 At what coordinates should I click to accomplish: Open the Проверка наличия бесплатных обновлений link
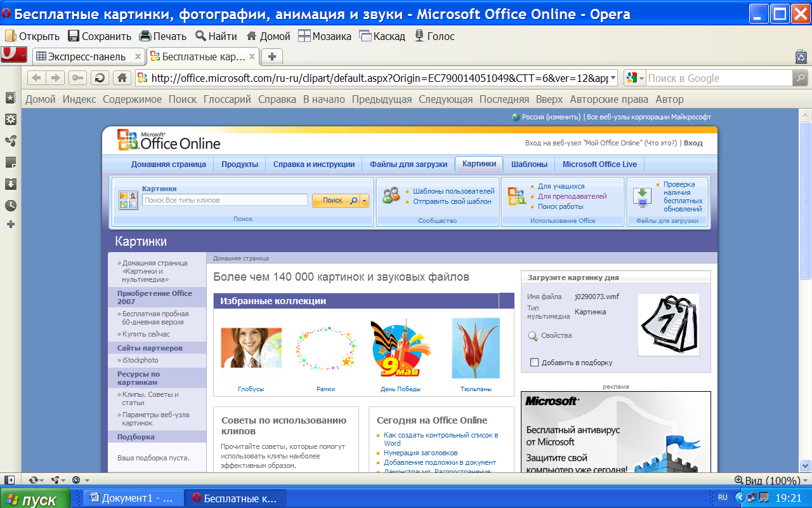click(x=683, y=196)
